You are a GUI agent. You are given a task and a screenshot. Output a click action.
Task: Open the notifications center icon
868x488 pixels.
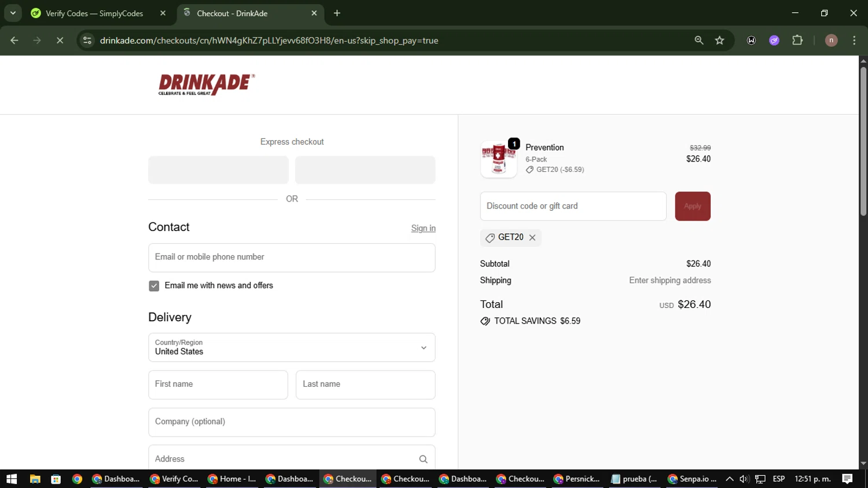coord(847,479)
